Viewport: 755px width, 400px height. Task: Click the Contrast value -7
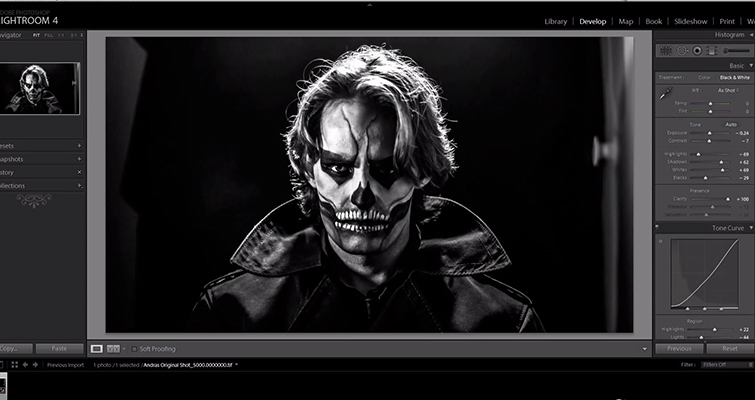click(x=745, y=141)
